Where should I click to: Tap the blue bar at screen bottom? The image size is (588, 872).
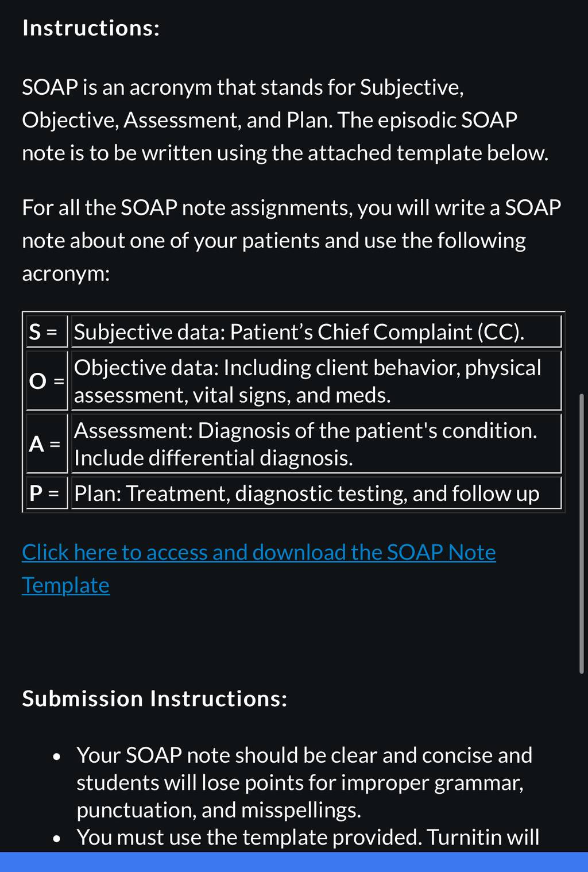pos(294,862)
